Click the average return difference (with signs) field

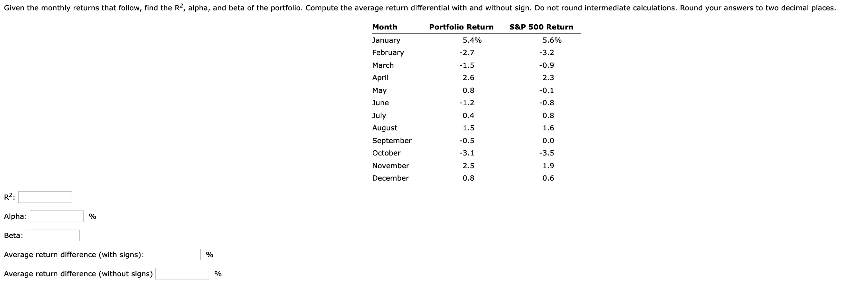pos(173,254)
